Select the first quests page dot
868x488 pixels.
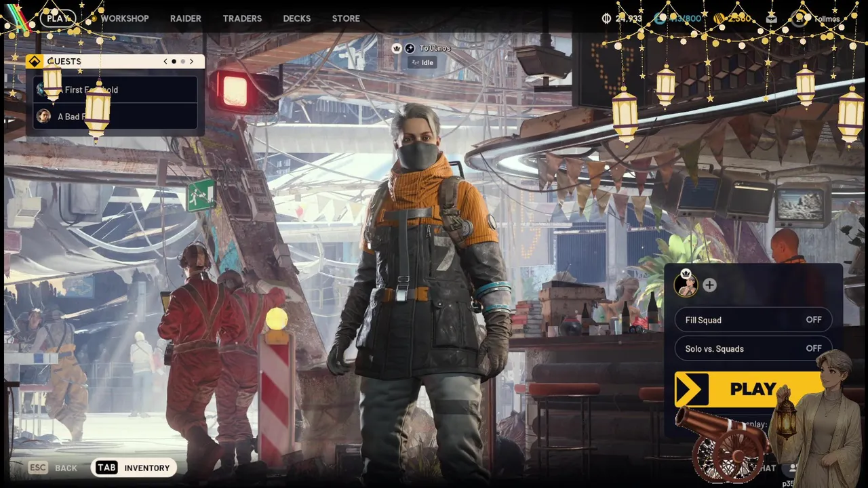[x=174, y=62]
